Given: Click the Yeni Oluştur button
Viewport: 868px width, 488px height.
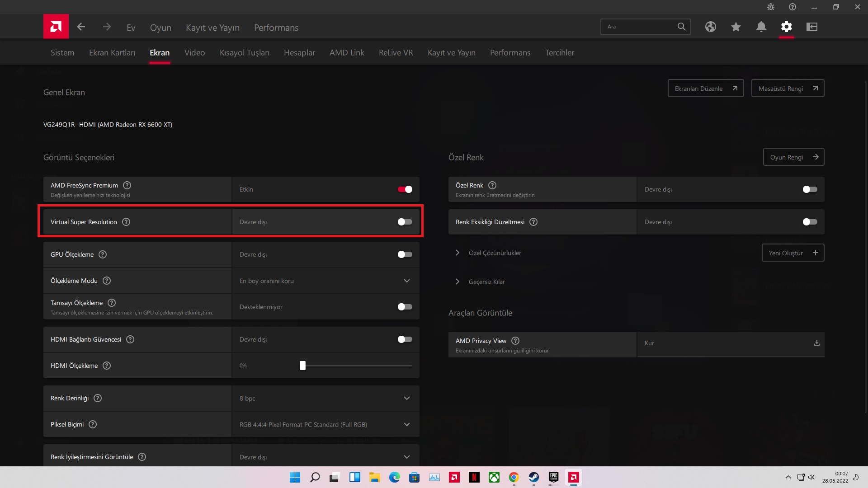Looking at the screenshot, I should coord(793,253).
